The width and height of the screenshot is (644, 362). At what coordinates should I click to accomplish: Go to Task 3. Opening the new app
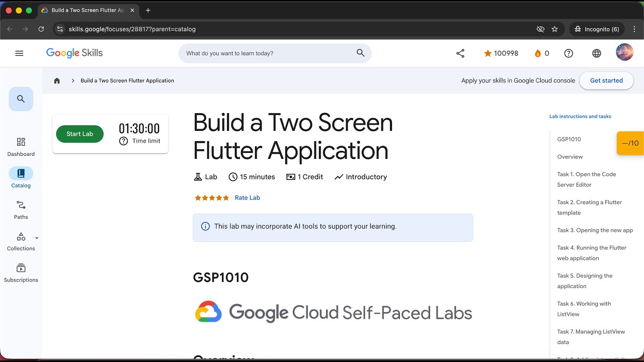coord(595,230)
